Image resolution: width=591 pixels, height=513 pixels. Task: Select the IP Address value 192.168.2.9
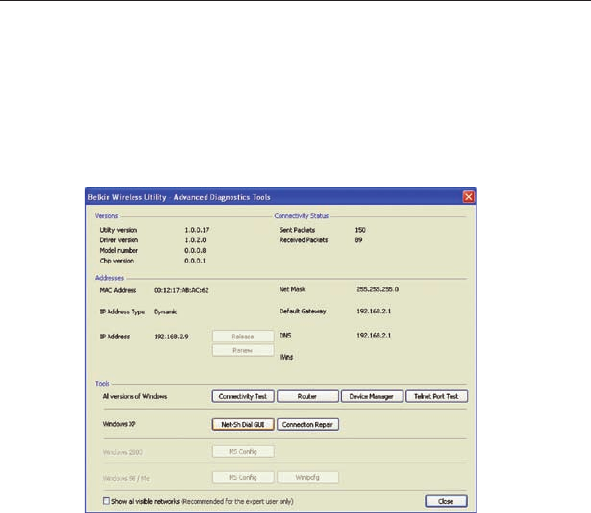click(171, 336)
